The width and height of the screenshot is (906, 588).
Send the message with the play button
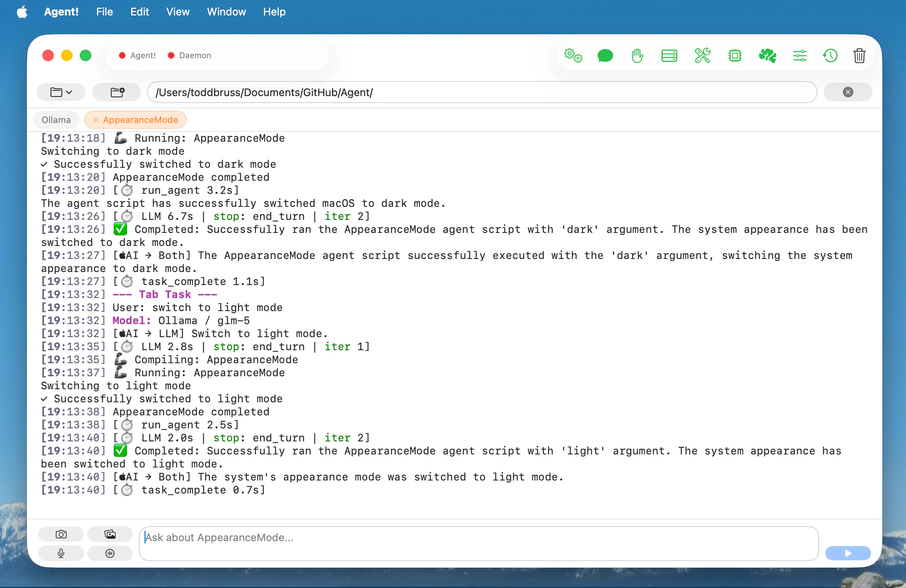coord(848,553)
